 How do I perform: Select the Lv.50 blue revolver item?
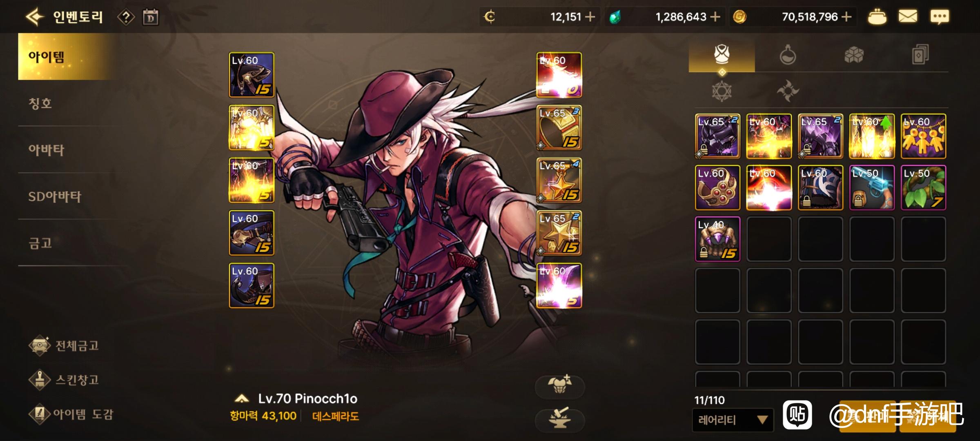[x=872, y=188]
